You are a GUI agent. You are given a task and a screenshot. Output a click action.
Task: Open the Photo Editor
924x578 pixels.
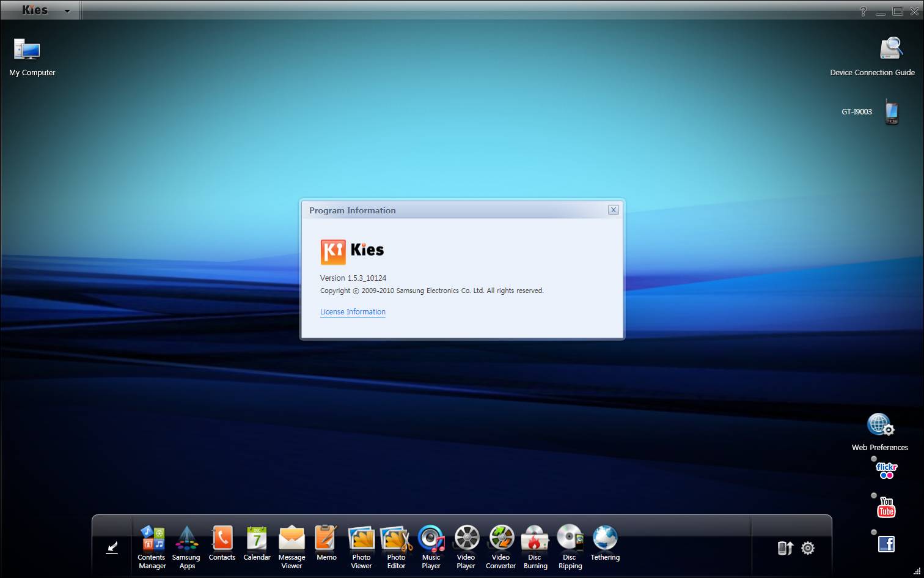pos(396,547)
